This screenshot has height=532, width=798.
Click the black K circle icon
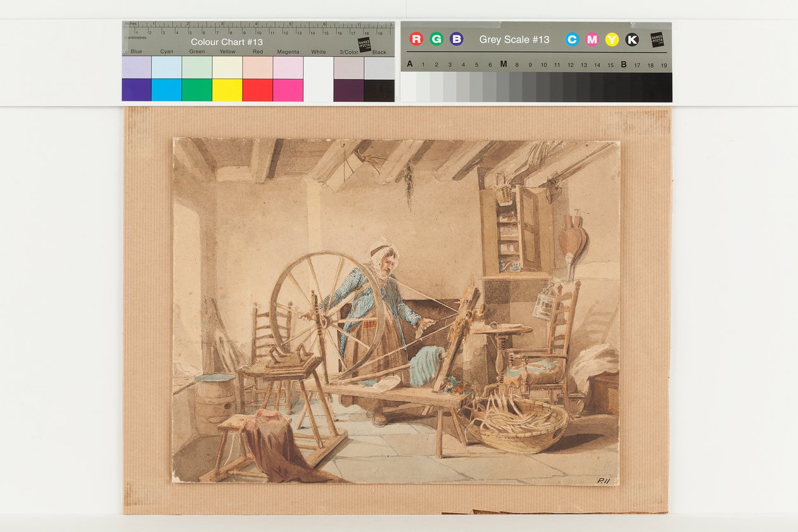[x=632, y=40]
